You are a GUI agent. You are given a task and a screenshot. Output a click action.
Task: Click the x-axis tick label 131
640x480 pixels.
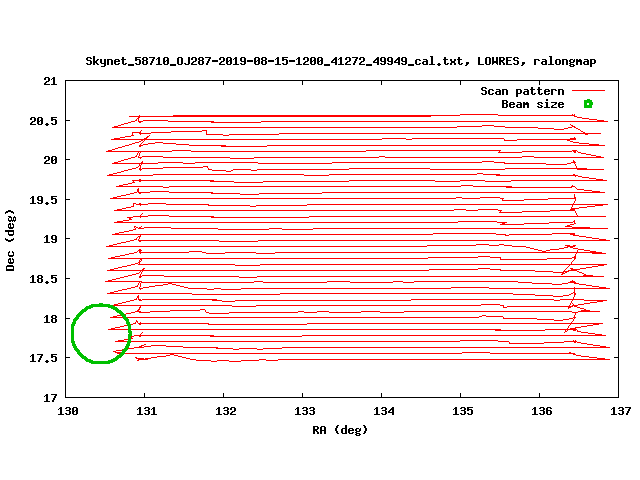point(147,411)
